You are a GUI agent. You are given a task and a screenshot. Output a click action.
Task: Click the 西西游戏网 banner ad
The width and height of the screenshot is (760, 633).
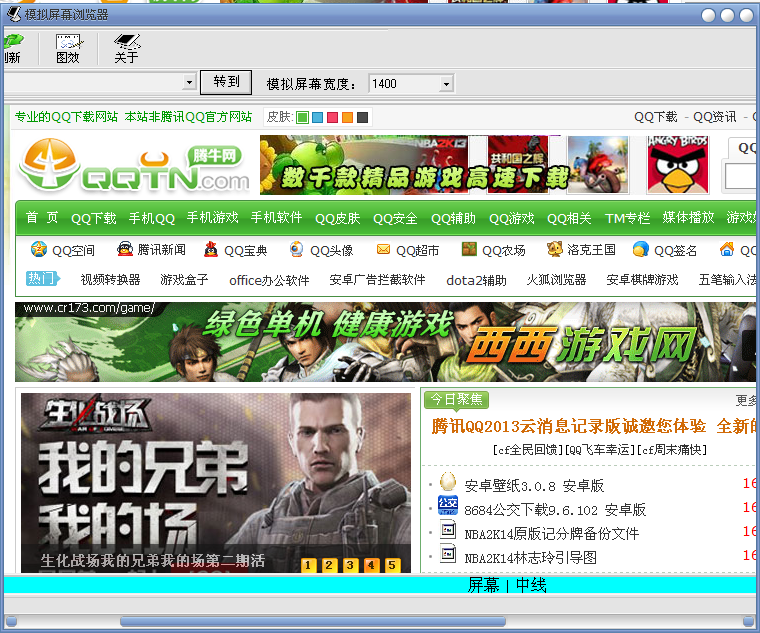(385, 342)
